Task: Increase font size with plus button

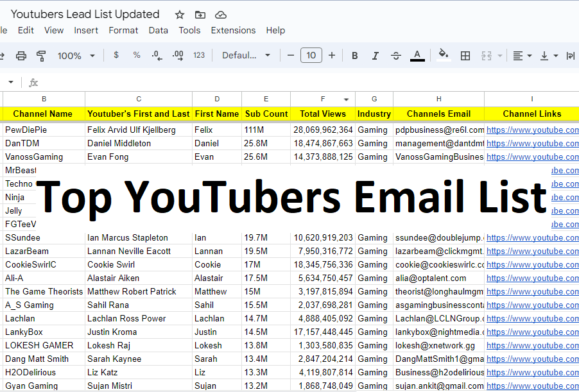Action: pyautogui.click(x=332, y=55)
